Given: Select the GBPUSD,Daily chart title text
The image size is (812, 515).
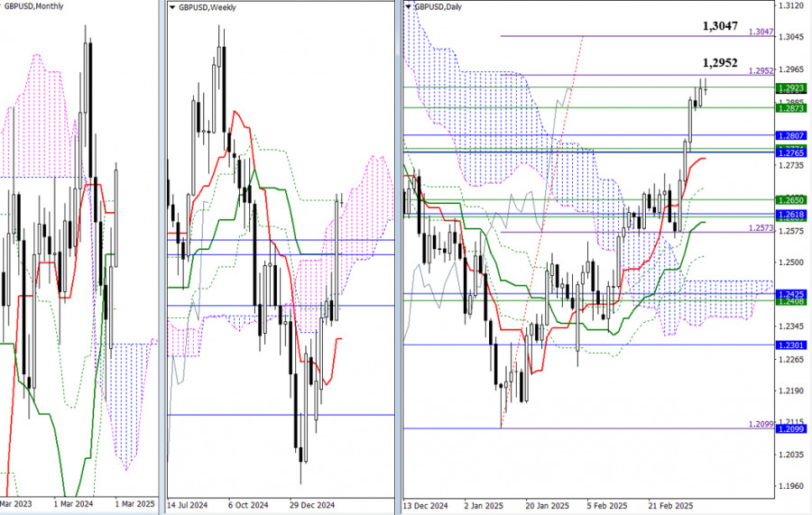Looking at the screenshot, I should tap(438, 7).
